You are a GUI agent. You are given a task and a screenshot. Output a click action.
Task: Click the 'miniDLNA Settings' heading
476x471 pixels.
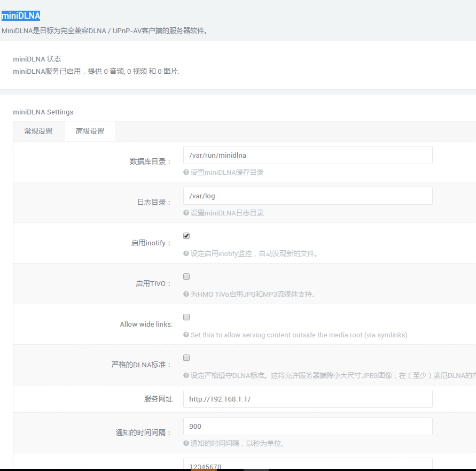(x=43, y=112)
